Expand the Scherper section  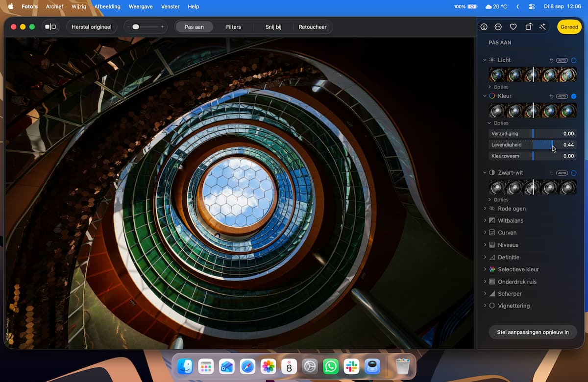click(x=485, y=293)
